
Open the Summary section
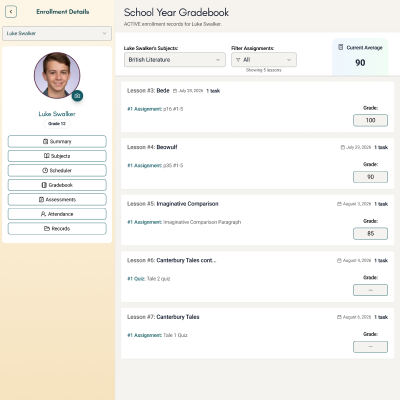tap(57, 141)
